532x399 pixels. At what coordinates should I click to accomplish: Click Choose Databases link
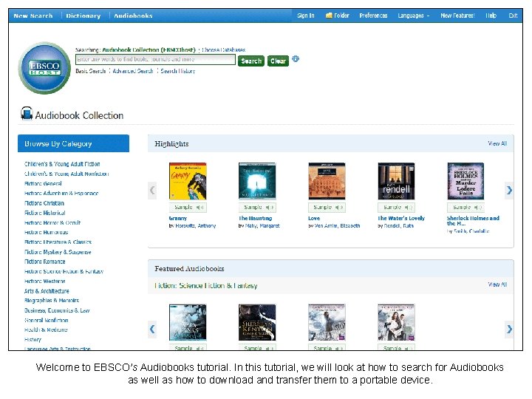pyautogui.click(x=224, y=50)
